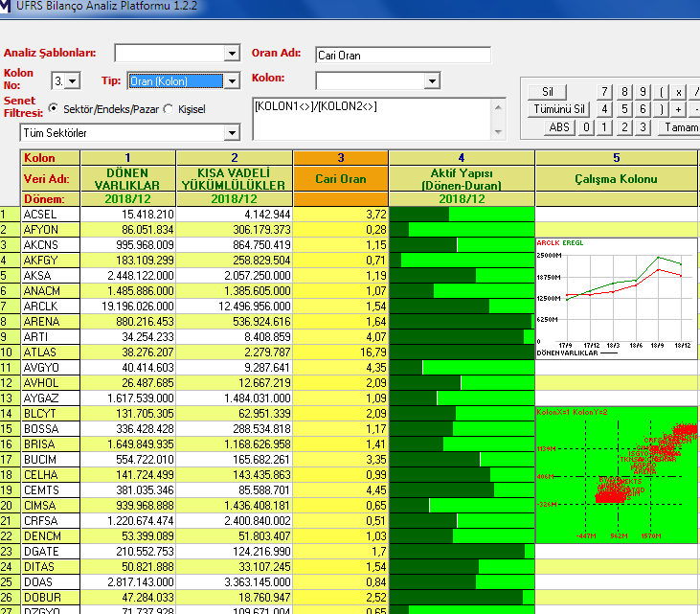The width and height of the screenshot is (700, 614).
Task: Click keypad button 4
Action: tap(603, 109)
